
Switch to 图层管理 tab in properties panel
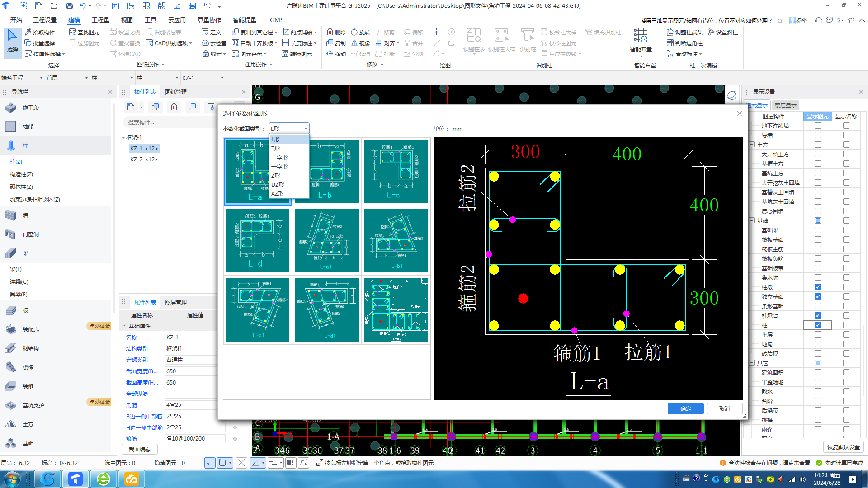[175, 302]
